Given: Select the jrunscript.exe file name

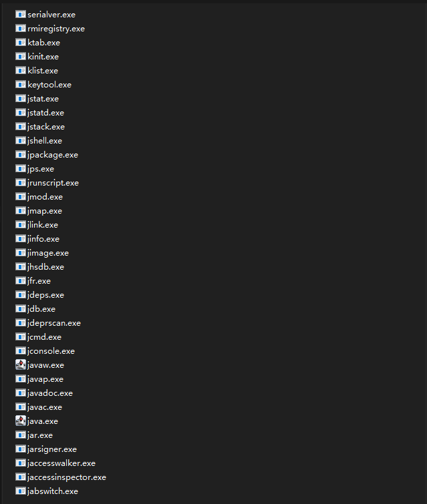Looking at the screenshot, I should click(53, 183).
